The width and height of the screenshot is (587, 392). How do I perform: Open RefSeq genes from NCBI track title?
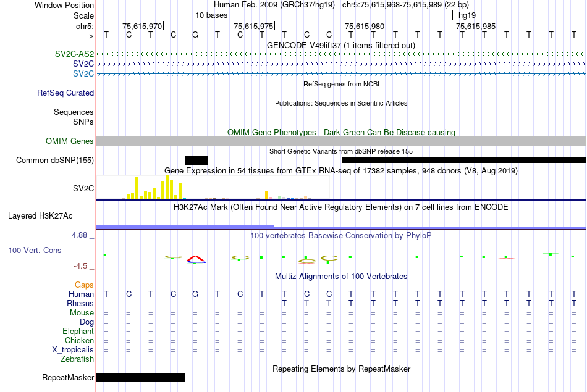pyautogui.click(x=341, y=84)
